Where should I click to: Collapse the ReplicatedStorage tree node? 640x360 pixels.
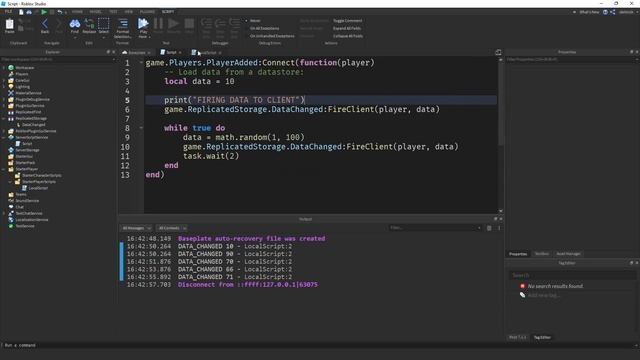click(4, 118)
